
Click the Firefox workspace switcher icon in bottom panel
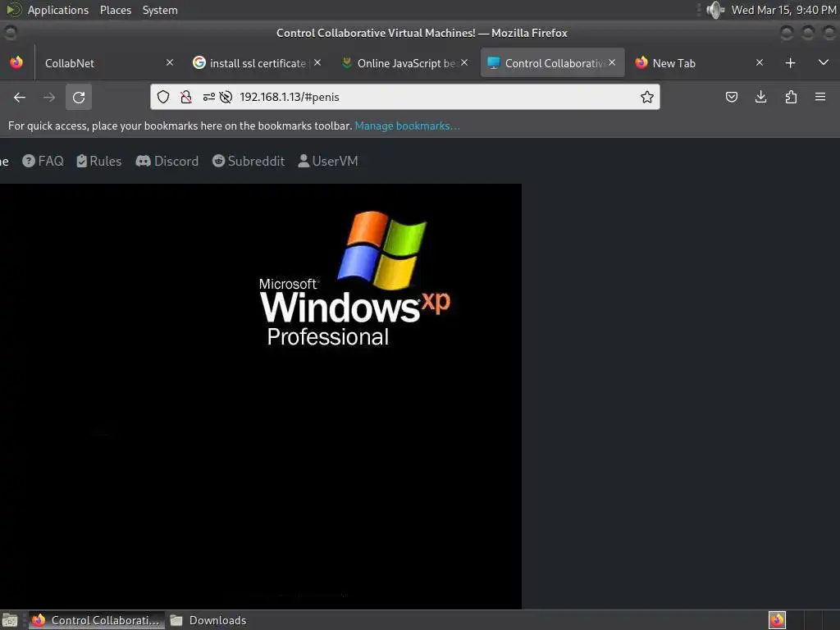[x=777, y=620]
